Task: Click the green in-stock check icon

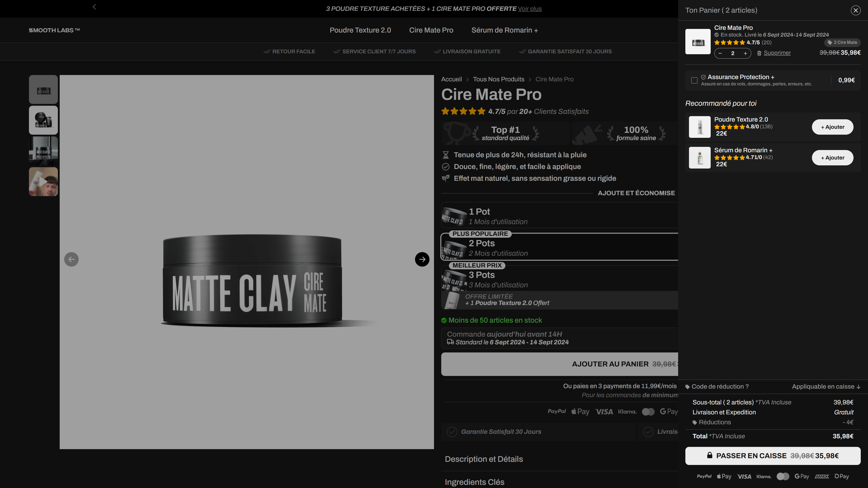Action: pyautogui.click(x=444, y=320)
